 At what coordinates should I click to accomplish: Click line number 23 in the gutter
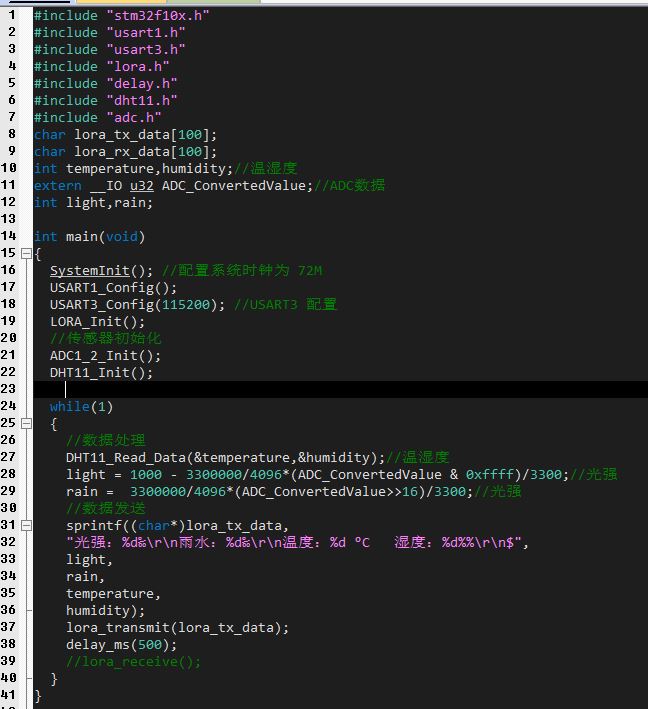pos(8,389)
